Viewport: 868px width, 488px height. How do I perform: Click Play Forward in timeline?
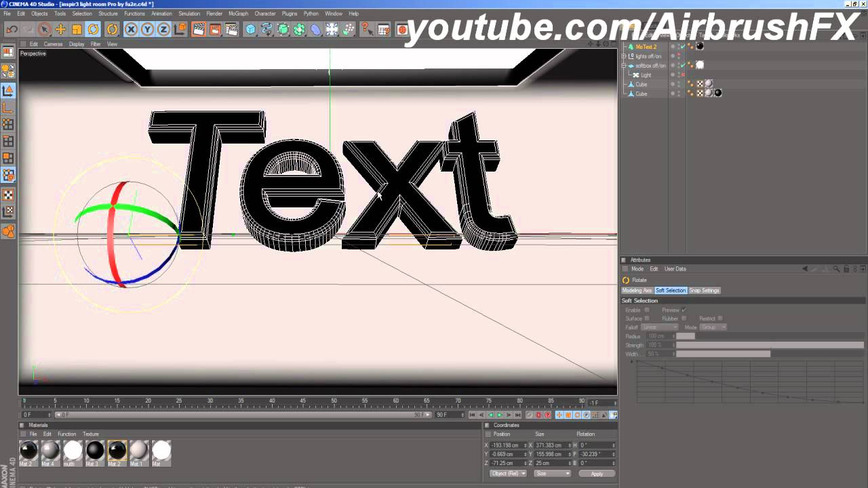(500, 415)
